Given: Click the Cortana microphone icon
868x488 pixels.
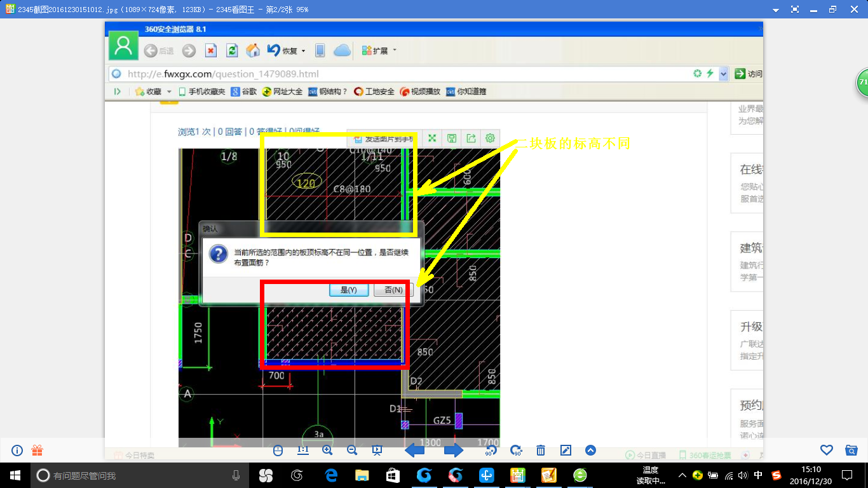Looking at the screenshot, I should coord(236,475).
